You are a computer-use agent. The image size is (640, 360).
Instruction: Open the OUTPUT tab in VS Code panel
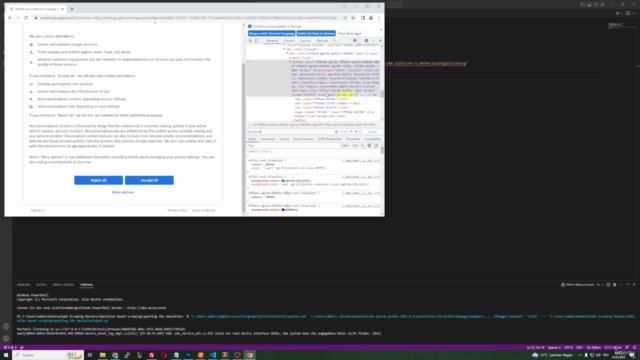click(x=42, y=285)
